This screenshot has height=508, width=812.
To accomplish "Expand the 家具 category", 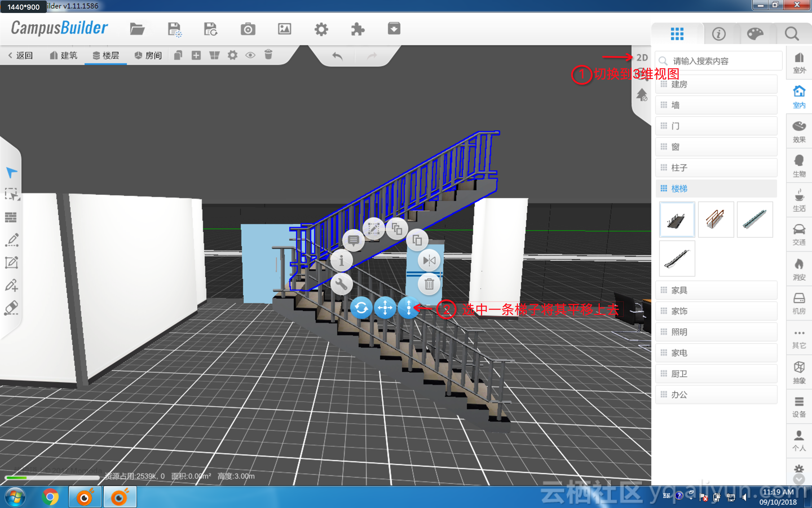I will [716, 290].
